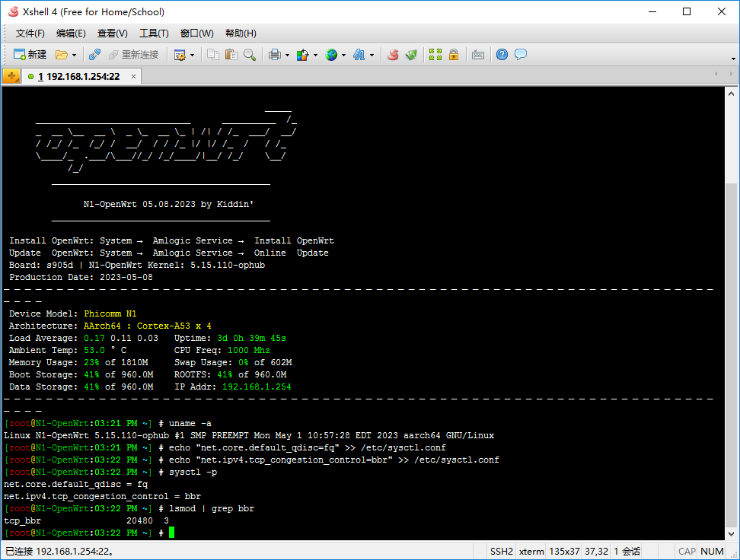The height and width of the screenshot is (560, 740).
Task: Click the terminal scrollbar down arrow
Action: click(x=731, y=534)
